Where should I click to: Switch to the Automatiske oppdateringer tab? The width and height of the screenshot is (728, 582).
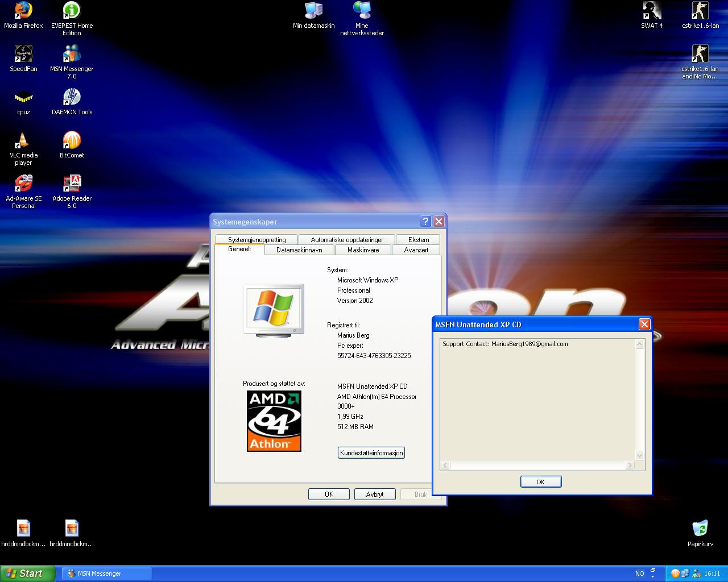[346, 240]
